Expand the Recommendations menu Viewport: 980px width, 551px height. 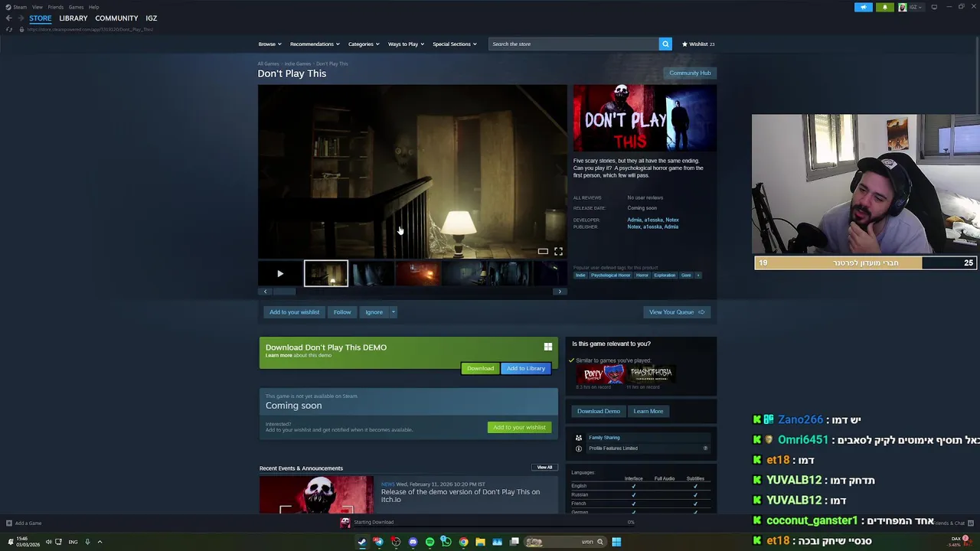(x=315, y=44)
